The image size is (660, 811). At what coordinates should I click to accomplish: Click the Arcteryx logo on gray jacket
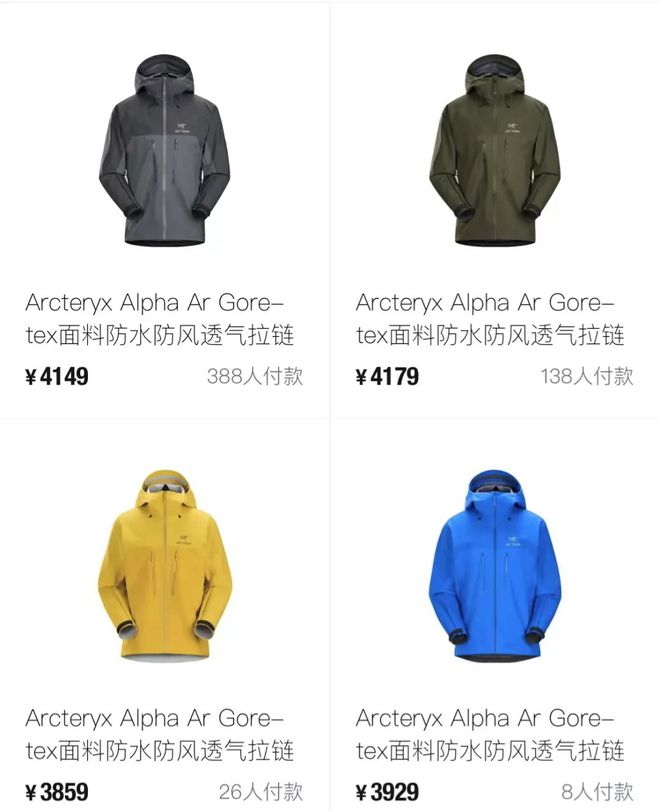click(x=181, y=128)
